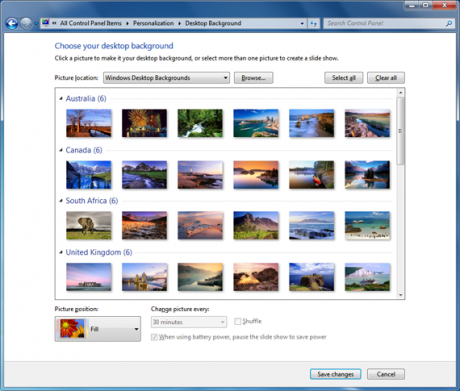Select South Africa penguin beach wallpaper
460x391 pixels.
click(x=367, y=225)
